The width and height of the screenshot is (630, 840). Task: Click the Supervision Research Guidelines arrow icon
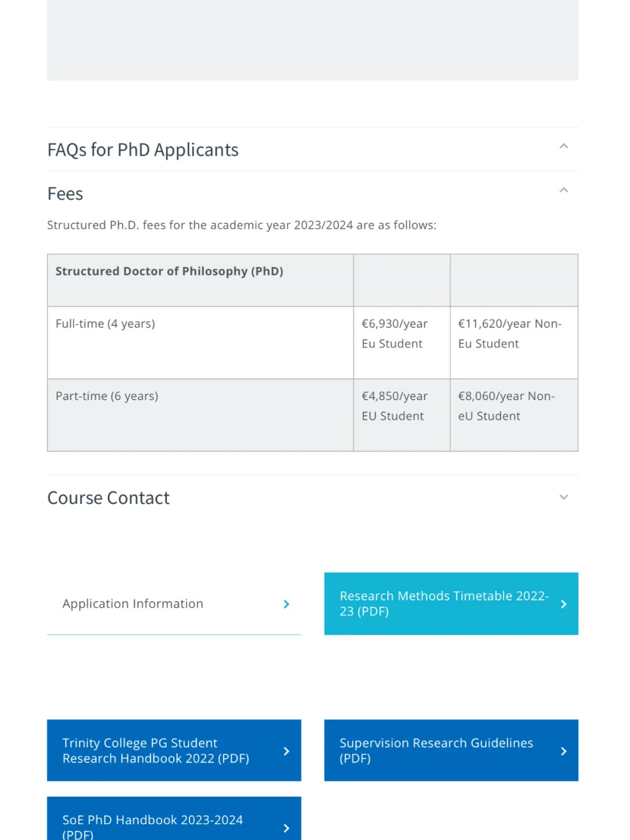[x=563, y=751]
